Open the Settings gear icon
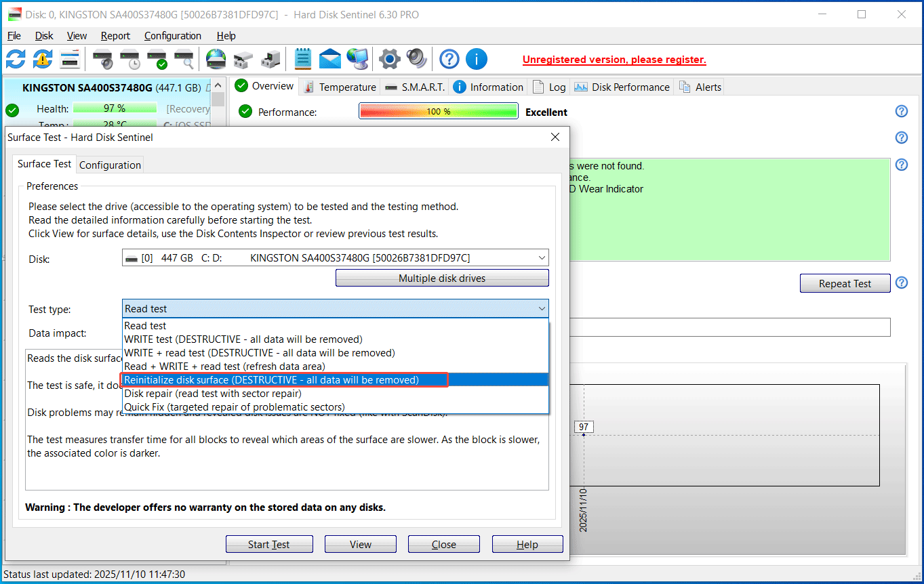Screen dimensions: 924x584 pos(388,59)
